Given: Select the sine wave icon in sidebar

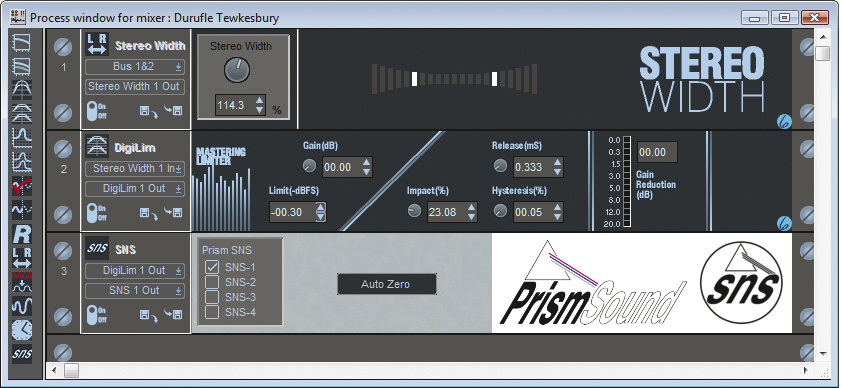Looking at the screenshot, I should pyautogui.click(x=22, y=306).
